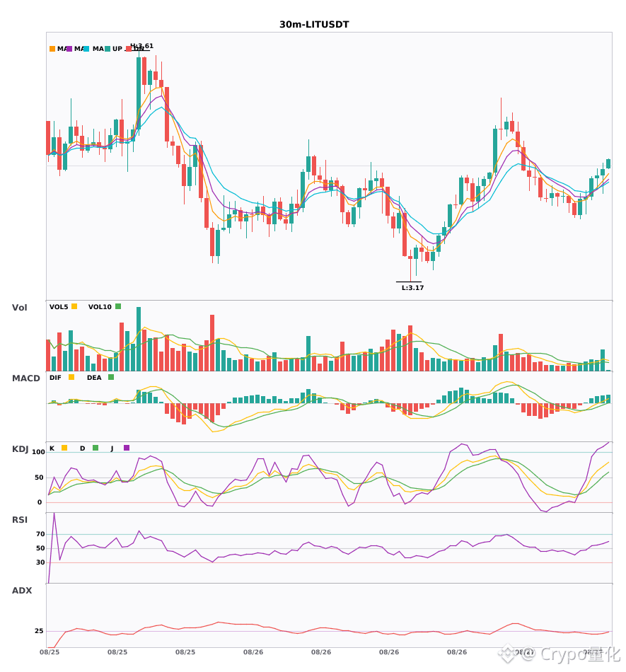Click the 50 level on KDJ axis
Image resolution: width=626 pixels, height=672 pixels.
click(39, 477)
